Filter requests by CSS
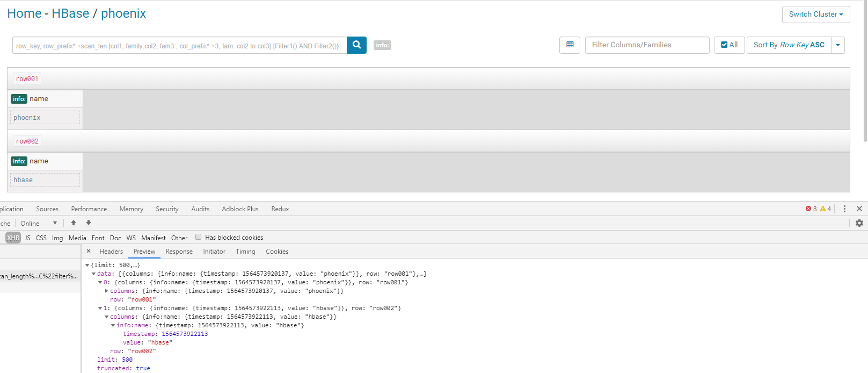The height and width of the screenshot is (373, 868). tap(41, 238)
